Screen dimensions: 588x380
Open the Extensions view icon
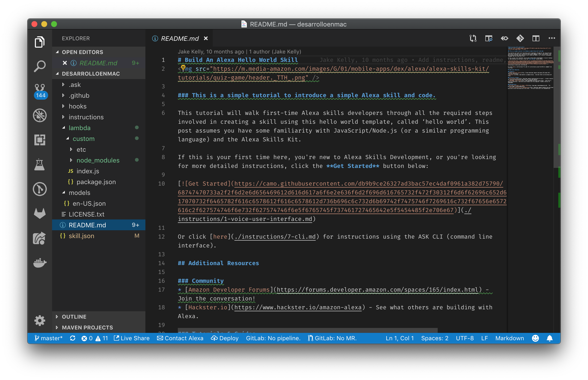pos(40,140)
